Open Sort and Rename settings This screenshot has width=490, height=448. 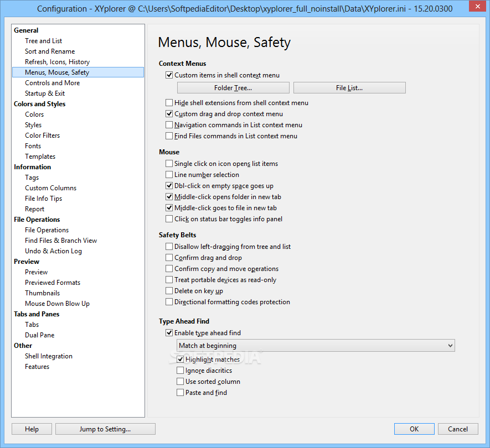click(50, 51)
